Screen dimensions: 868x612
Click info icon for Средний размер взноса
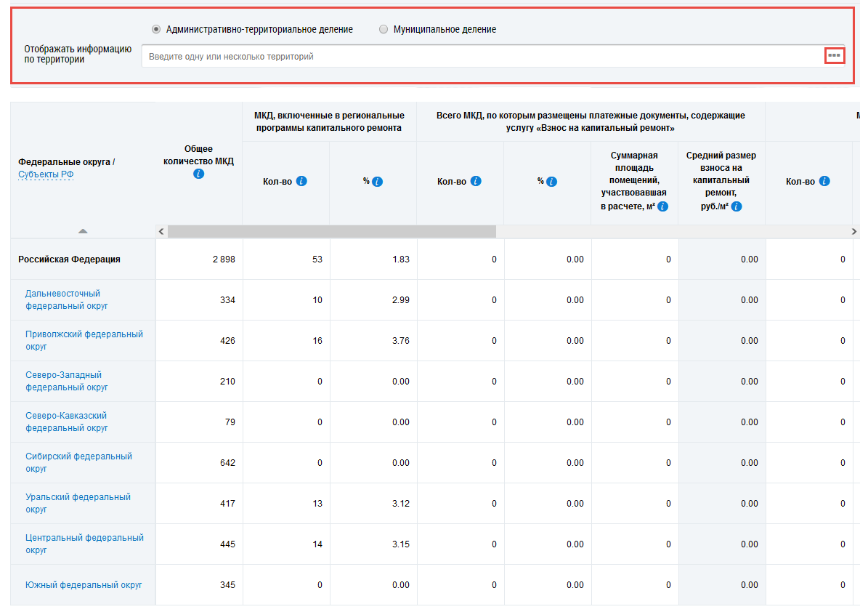737,206
